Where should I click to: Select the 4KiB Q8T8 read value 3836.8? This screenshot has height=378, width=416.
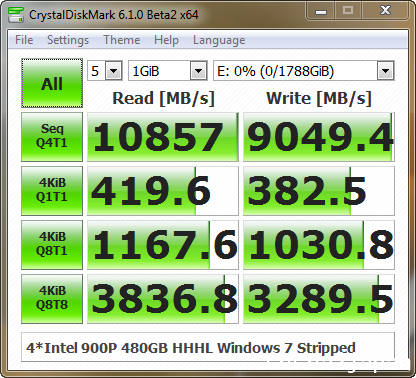click(163, 299)
